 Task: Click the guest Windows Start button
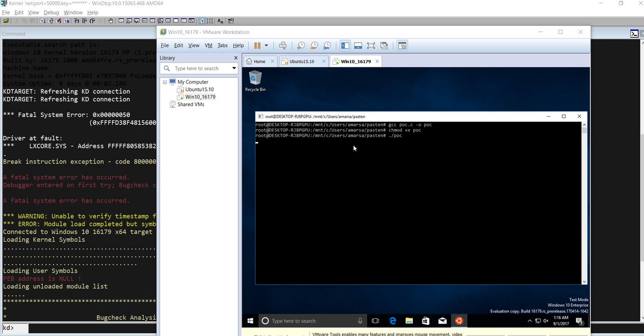tap(250, 321)
